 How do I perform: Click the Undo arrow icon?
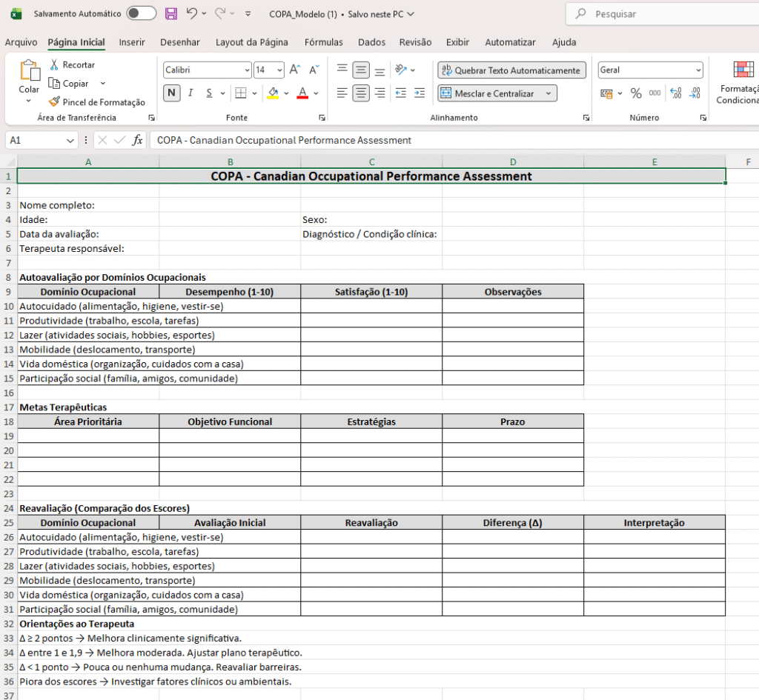click(x=192, y=13)
